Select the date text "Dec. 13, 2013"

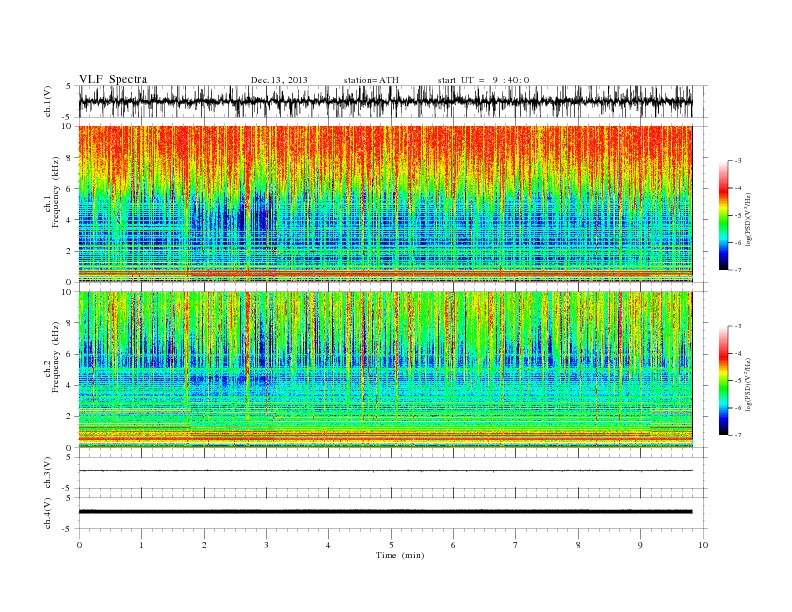pyautogui.click(x=279, y=80)
